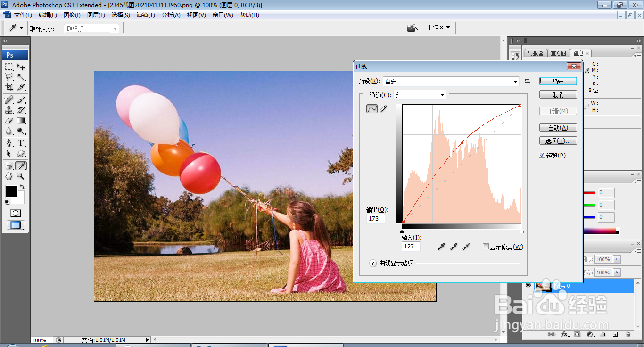Select the Dodge tool
The width and height of the screenshot is (644, 347).
[x=21, y=131]
